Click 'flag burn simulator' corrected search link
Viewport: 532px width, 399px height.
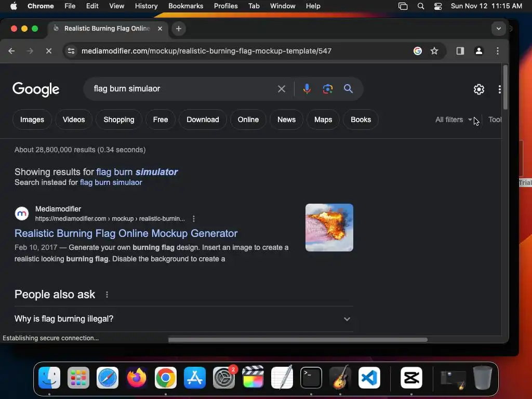[137, 172]
